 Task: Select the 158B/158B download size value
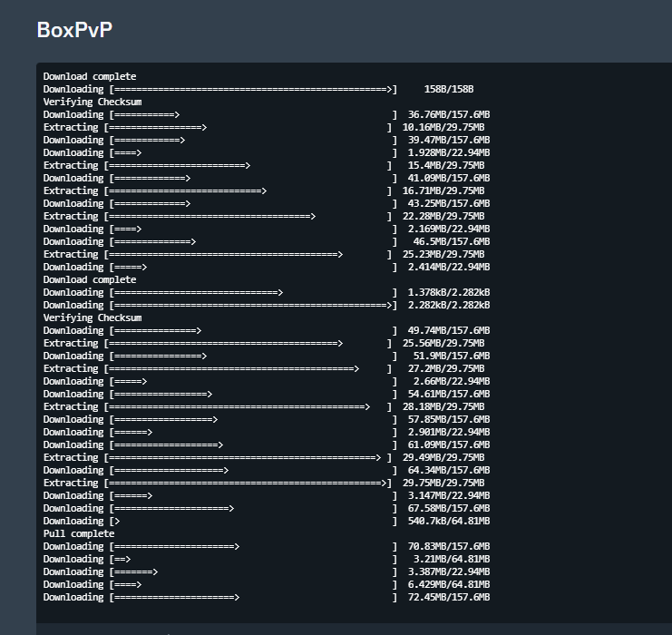click(x=449, y=89)
